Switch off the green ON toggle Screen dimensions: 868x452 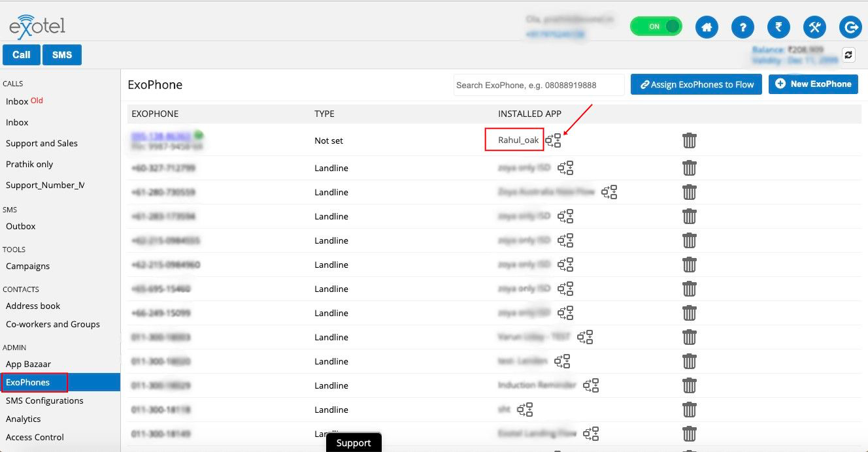pos(656,27)
